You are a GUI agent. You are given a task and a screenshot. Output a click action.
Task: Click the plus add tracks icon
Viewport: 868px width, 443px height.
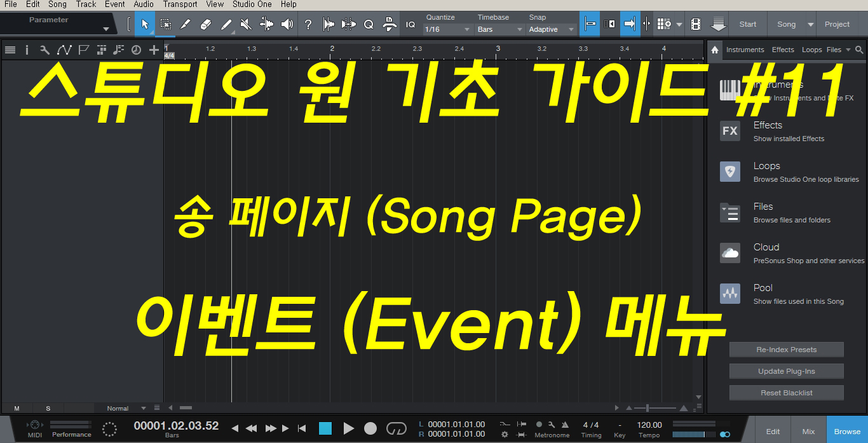[154, 50]
